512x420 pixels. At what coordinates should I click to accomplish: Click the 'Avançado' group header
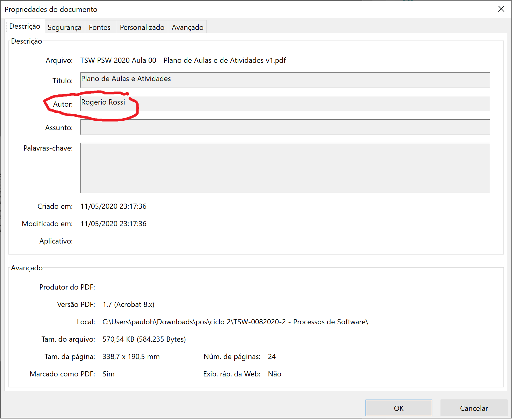click(x=27, y=268)
